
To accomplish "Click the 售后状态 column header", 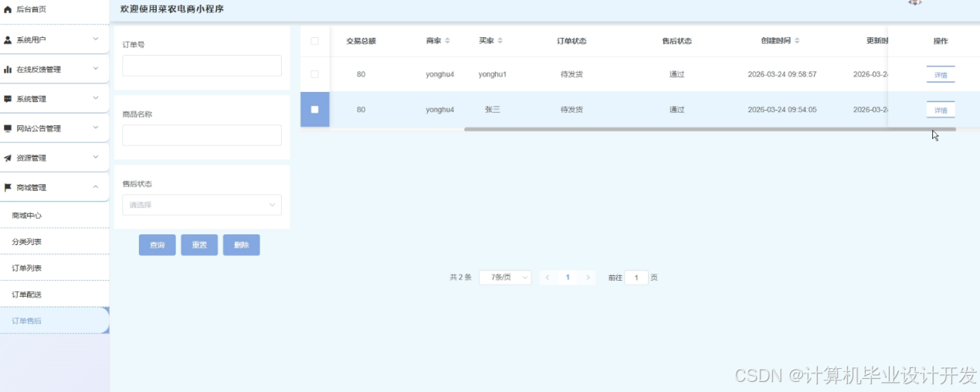I will [x=677, y=41].
